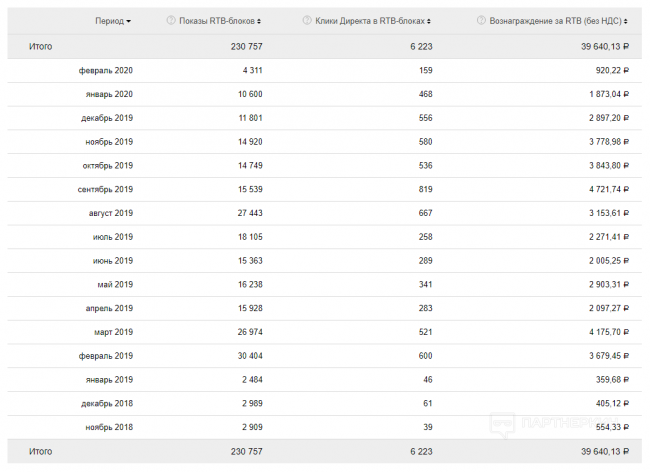Viewport: 650px width, 472px height.
Task: Click the ноябрь 2018 period cell
Action: point(108,427)
